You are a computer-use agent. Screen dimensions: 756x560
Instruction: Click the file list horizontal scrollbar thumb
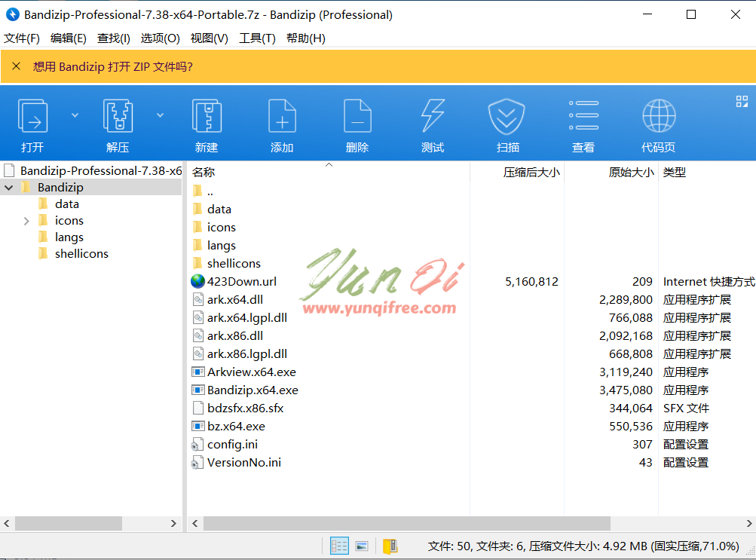click(407, 523)
